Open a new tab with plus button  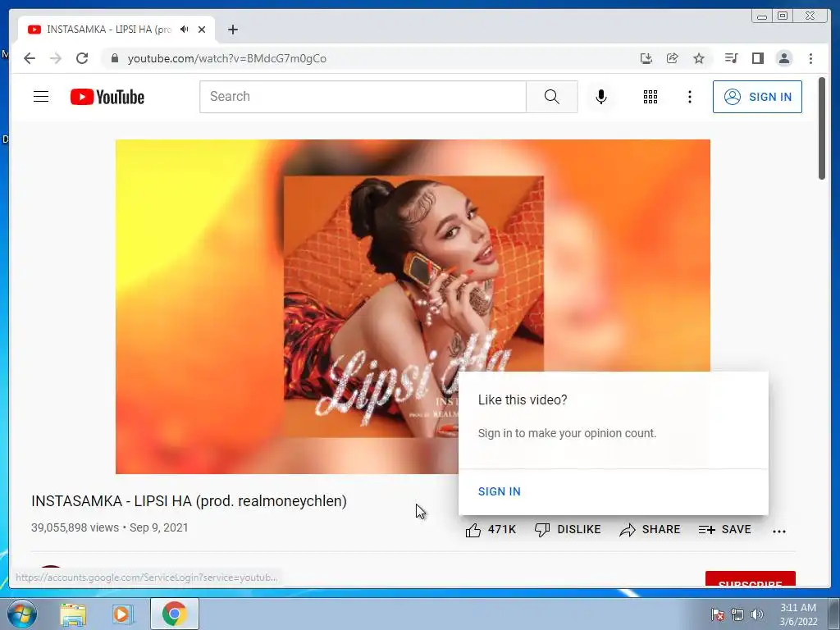232,30
